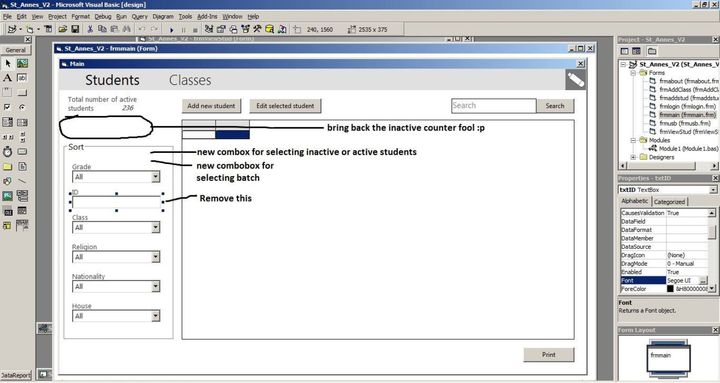
Task: Click the ID text box in Sort frame
Action: [117, 202]
